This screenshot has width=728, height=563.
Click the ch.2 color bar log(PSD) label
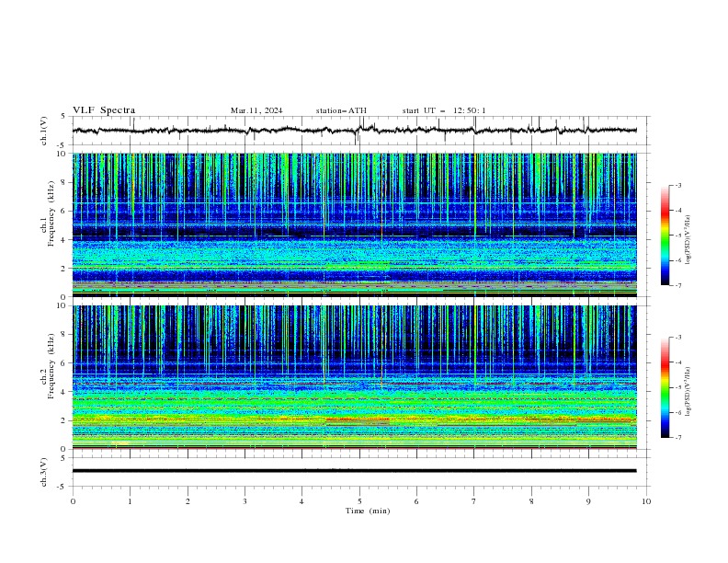688,392
